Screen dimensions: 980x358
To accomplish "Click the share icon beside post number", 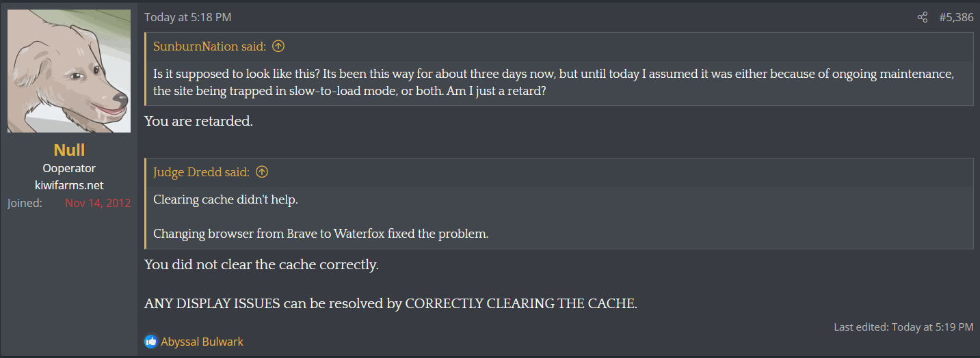I will pyautogui.click(x=923, y=18).
